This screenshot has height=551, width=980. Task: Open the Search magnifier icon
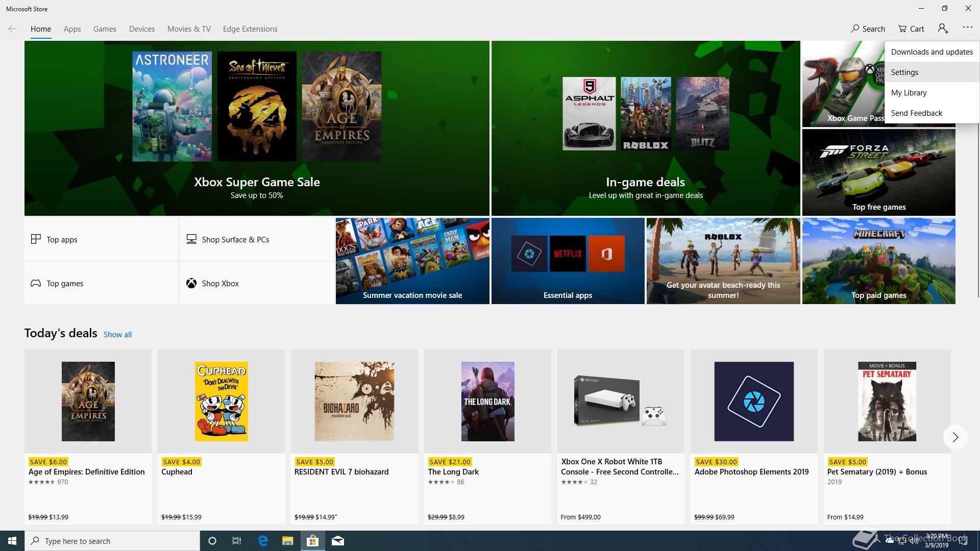(x=855, y=29)
